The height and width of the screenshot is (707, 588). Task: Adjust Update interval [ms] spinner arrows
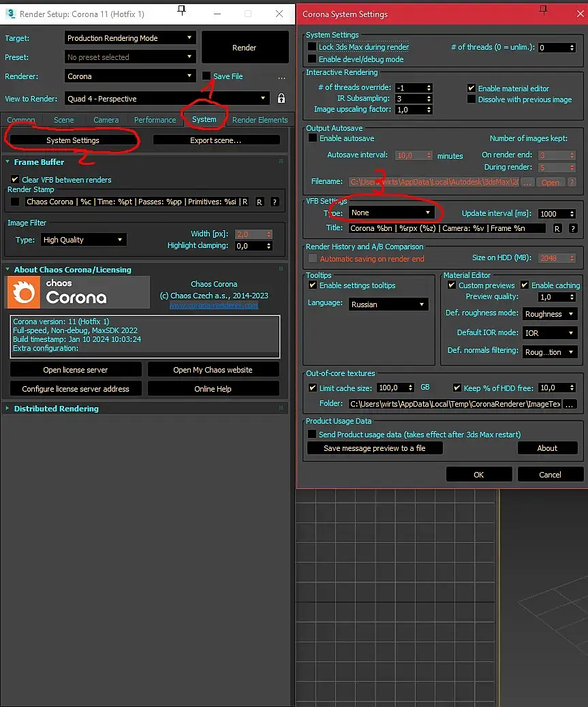pyautogui.click(x=572, y=214)
